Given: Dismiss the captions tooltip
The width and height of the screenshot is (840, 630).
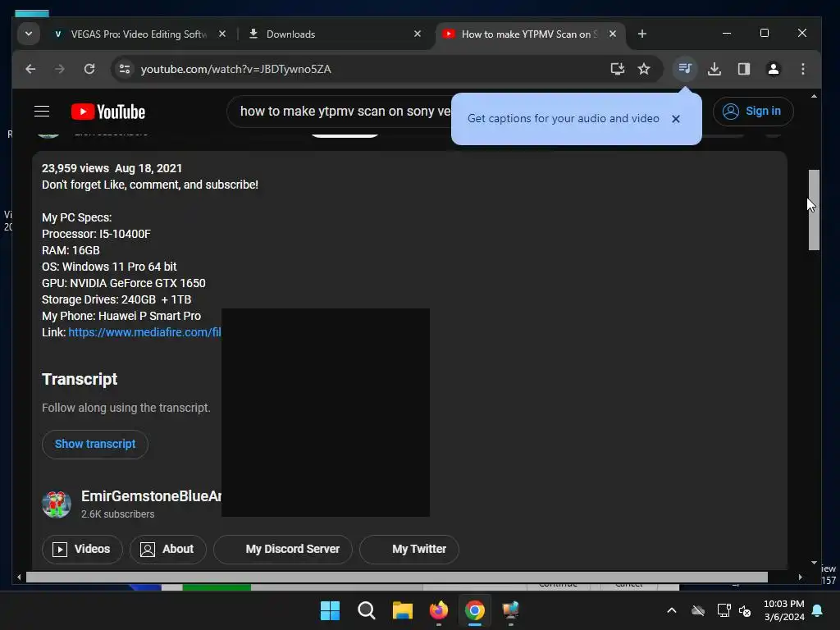Looking at the screenshot, I should tap(676, 119).
